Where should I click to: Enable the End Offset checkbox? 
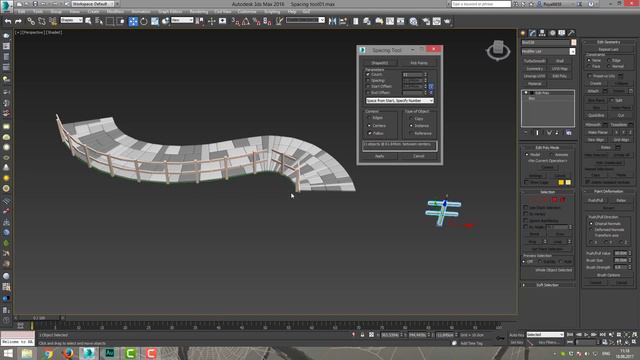[x=368, y=93]
